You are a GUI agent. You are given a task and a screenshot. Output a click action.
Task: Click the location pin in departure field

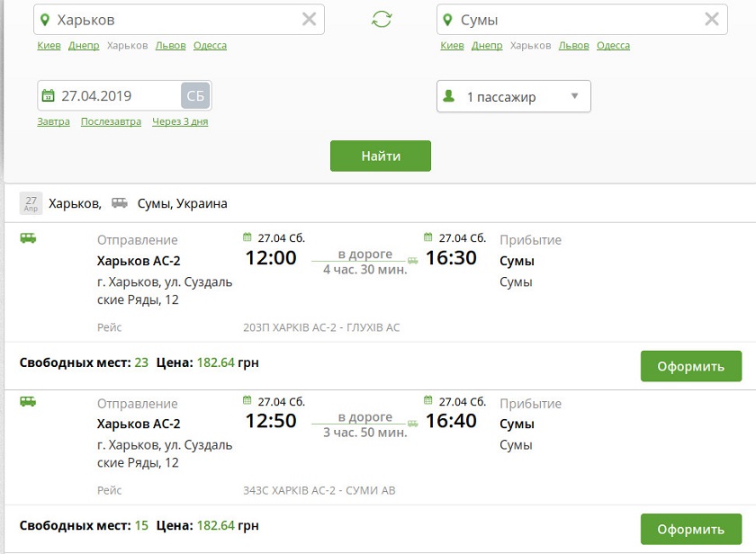point(45,20)
